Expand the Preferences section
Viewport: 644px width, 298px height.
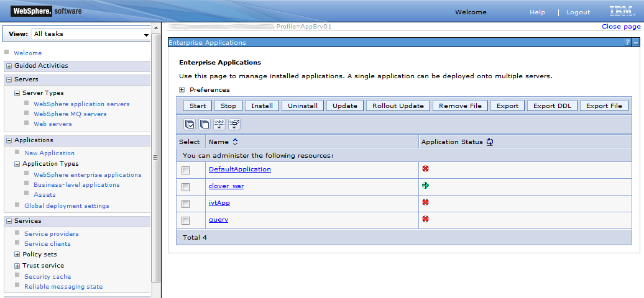[x=182, y=90]
